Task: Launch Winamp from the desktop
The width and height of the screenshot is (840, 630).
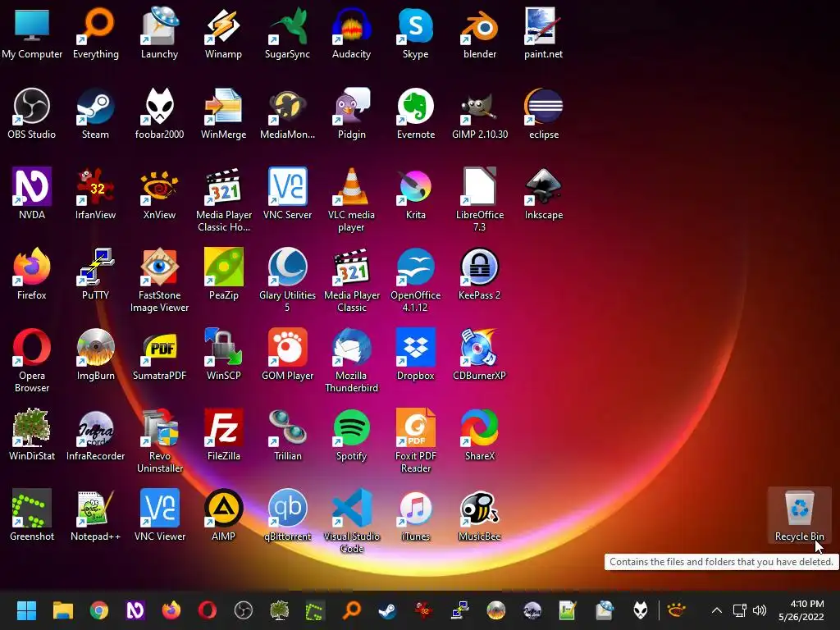Action: click(x=223, y=33)
